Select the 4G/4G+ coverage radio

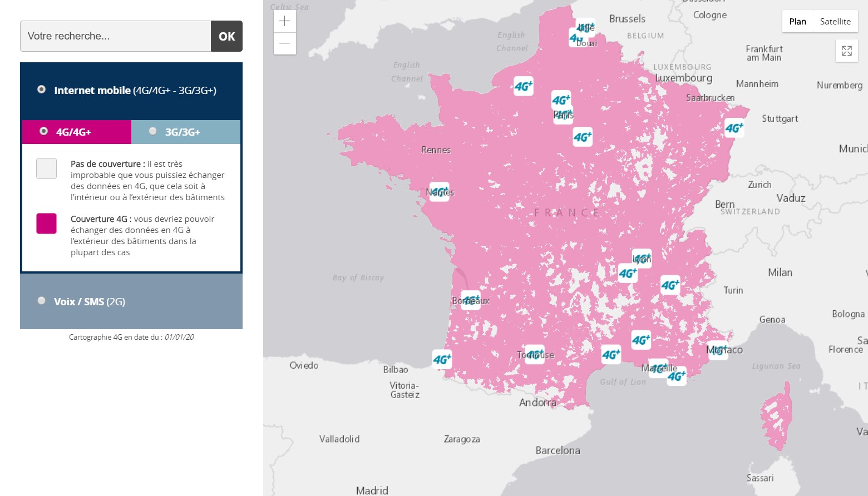43,131
